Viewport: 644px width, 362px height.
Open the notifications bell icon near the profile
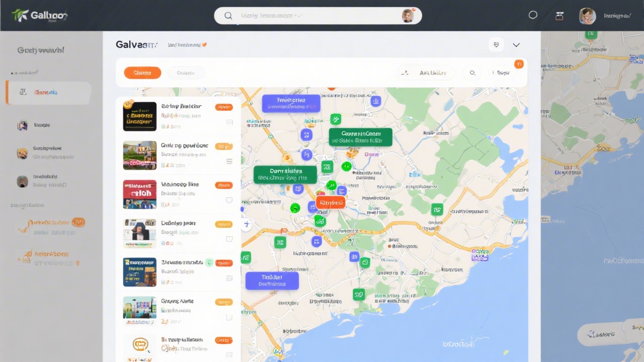coord(533,15)
